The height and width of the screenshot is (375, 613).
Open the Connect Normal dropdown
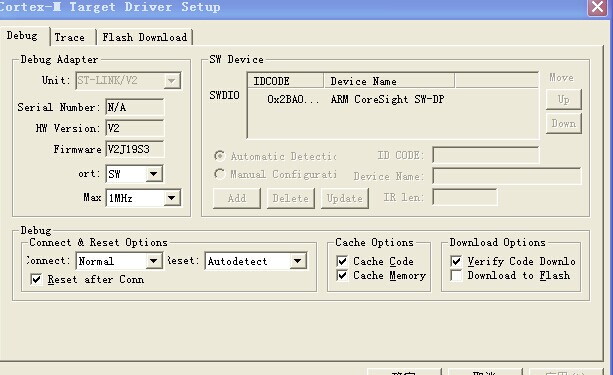(154, 261)
